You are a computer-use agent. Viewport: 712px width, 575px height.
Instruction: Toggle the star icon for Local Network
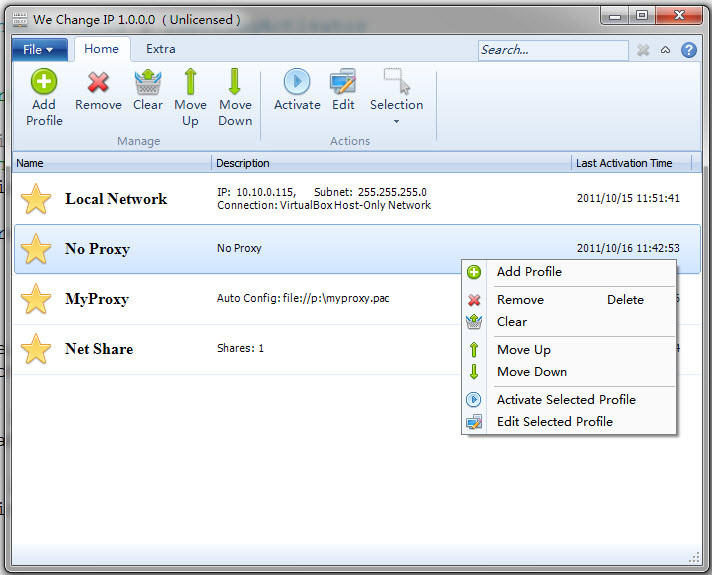[x=36, y=199]
